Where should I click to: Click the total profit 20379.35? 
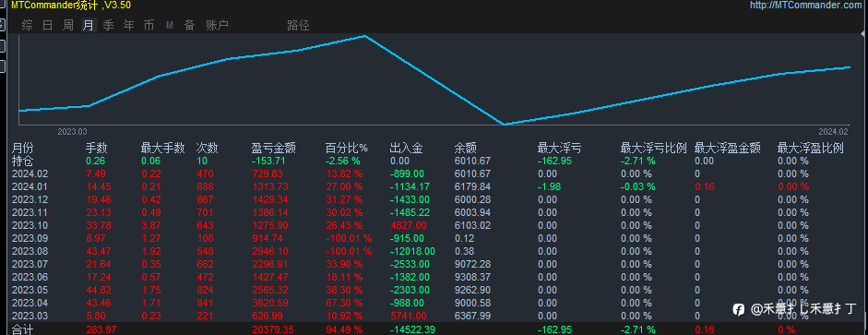pos(272,330)
